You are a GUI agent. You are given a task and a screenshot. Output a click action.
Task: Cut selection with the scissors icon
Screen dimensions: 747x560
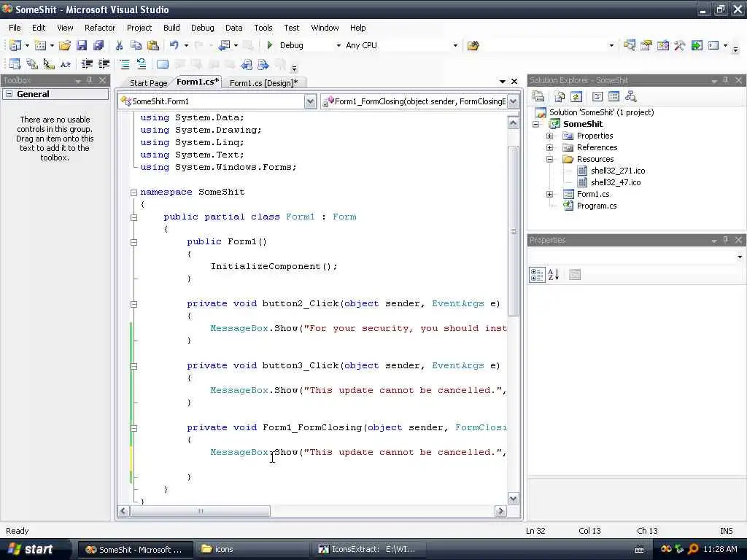coord(119,45)
